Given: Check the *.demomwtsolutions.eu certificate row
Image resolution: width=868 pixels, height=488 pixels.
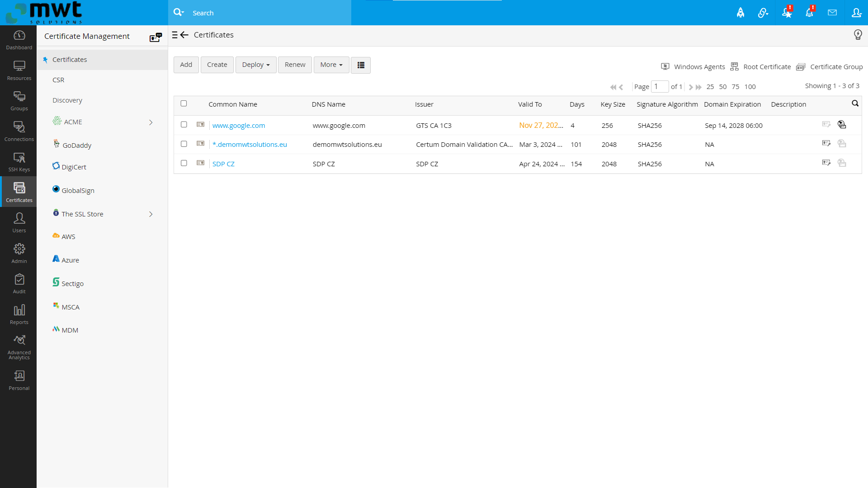Looking at the screenshot, I should 184,144.
